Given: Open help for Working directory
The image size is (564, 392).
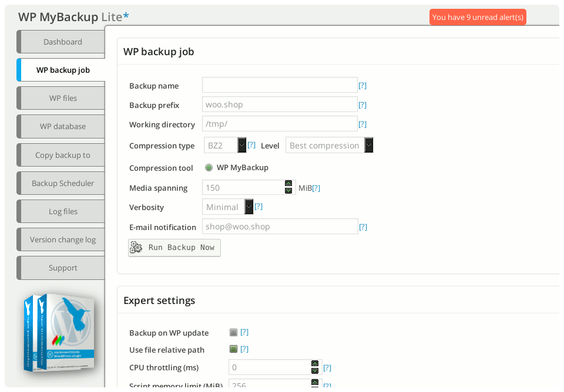Looking at the screenshot, I should tap(362, 124).
